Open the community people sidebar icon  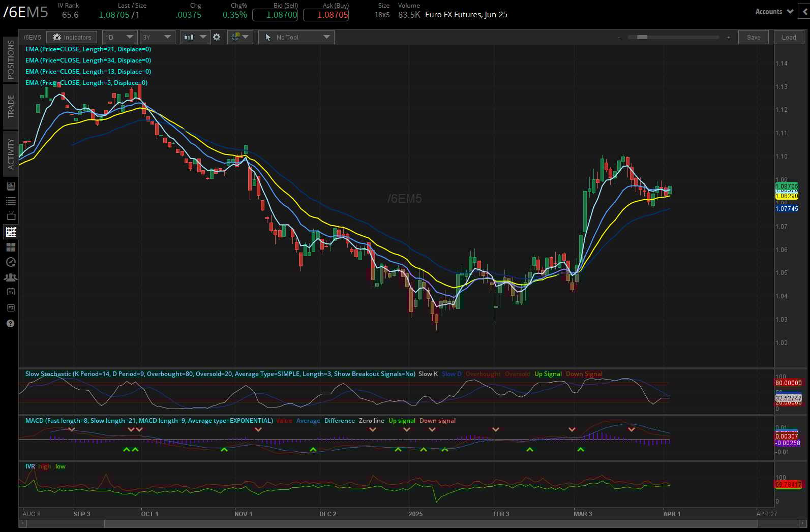11,277
